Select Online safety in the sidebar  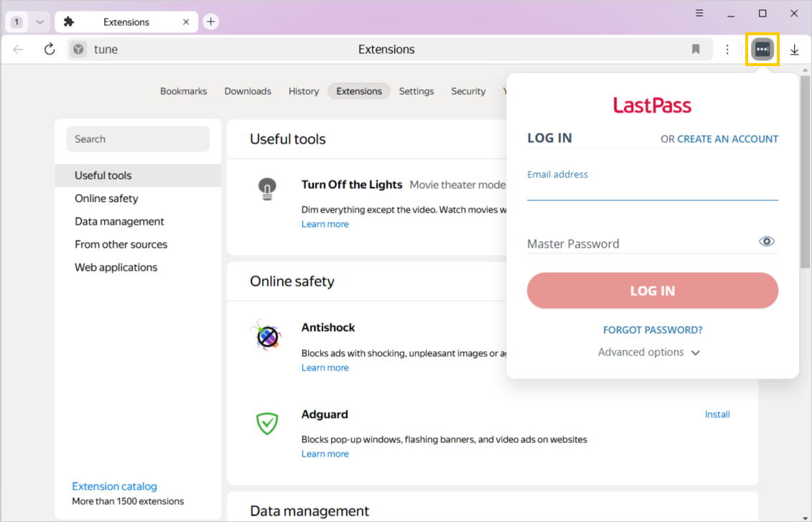(x=105, y=198)
